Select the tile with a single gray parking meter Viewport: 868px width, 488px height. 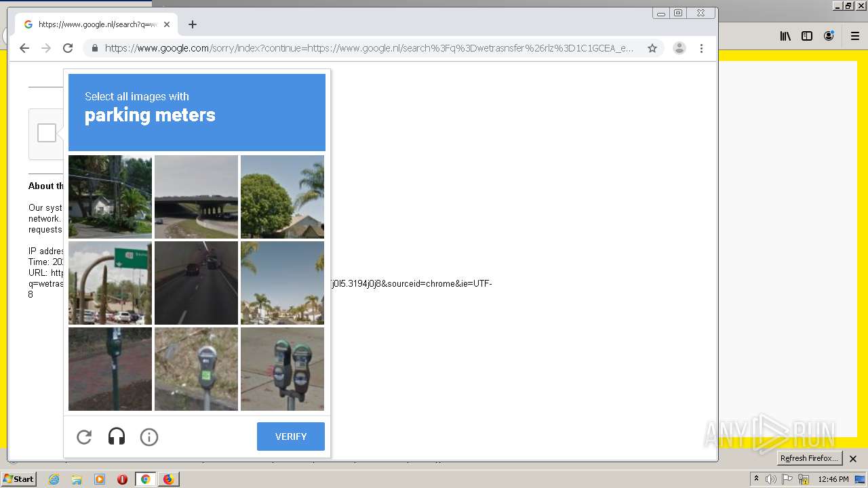tap(196, 369)
